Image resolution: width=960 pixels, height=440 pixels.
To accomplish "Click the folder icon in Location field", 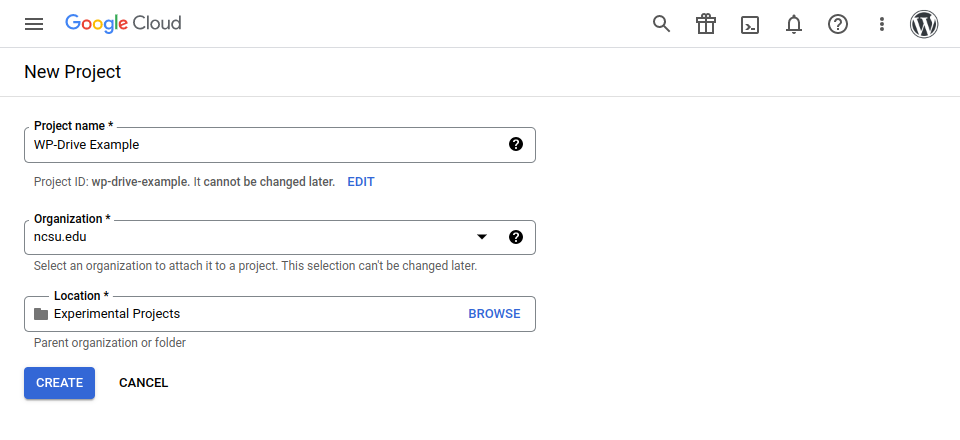I will click(41, 314).
